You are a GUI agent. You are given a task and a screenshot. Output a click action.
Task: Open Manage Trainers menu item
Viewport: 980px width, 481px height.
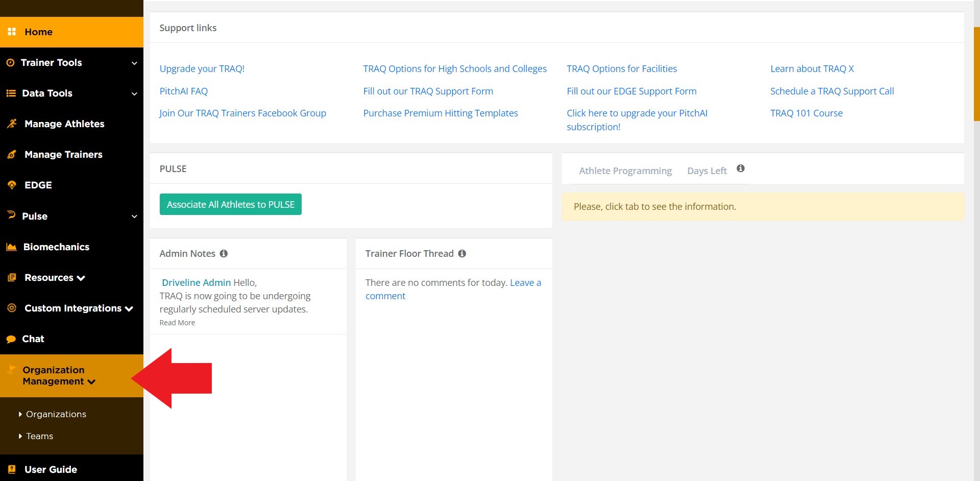71,155
